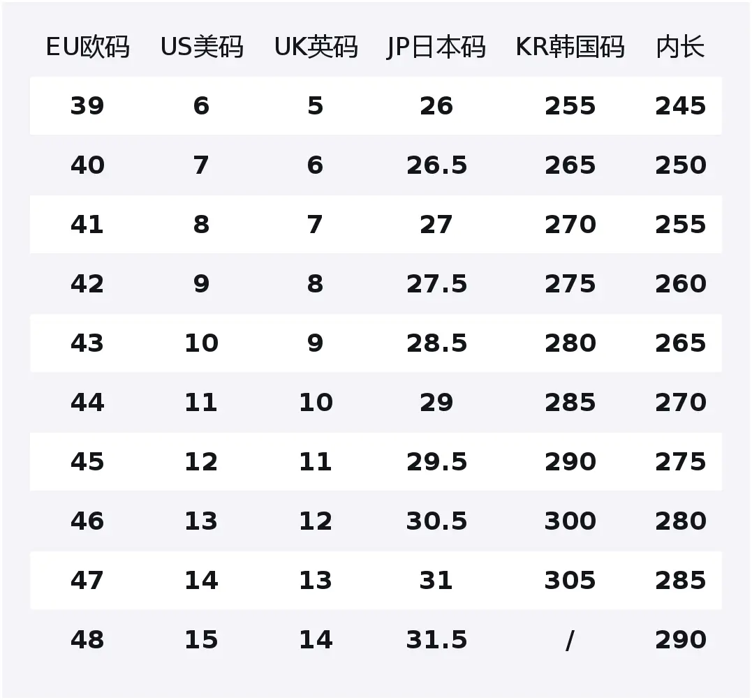Select EU size 45 cell

click(87, 462)
